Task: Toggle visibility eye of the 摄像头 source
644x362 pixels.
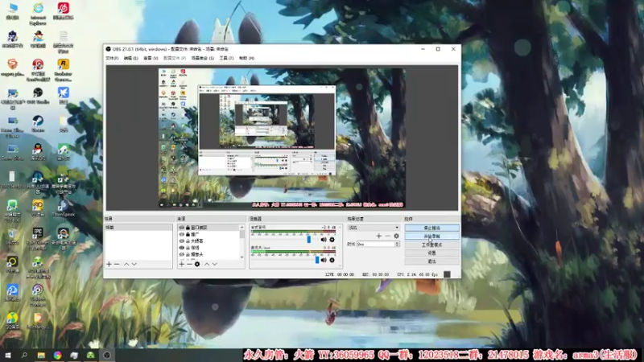Action: (x=182, y=254)
